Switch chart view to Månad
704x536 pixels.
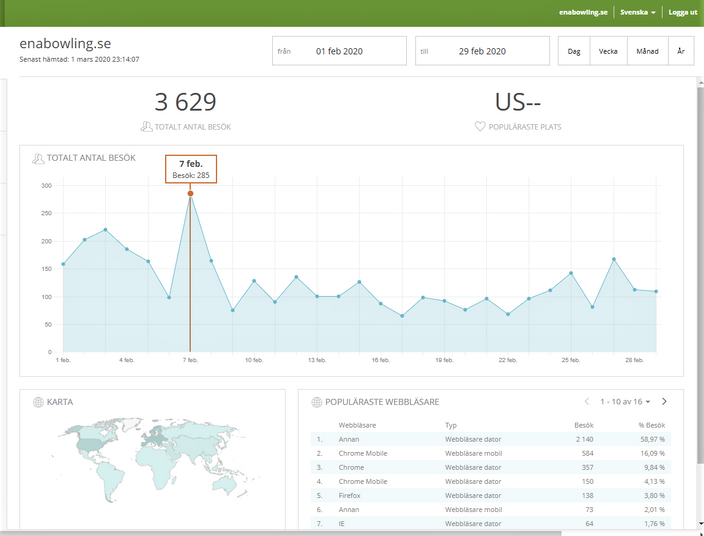tap(647, 51)
